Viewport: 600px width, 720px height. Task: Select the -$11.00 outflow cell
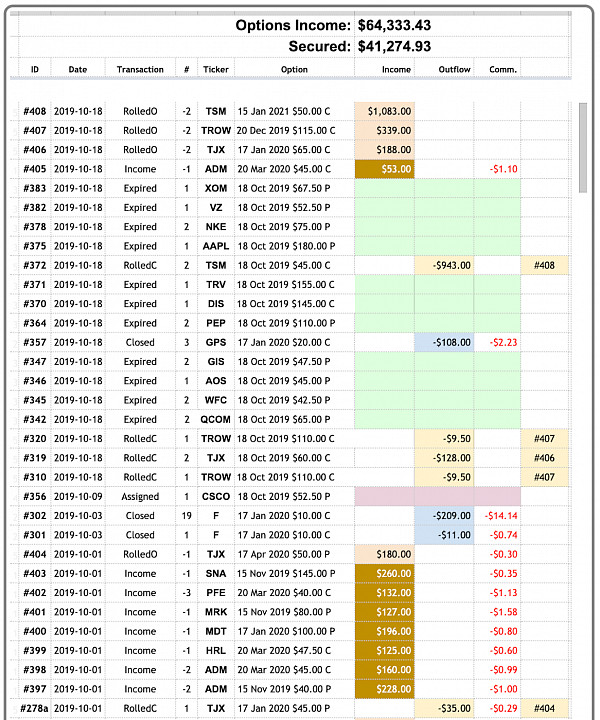(444, 536)
